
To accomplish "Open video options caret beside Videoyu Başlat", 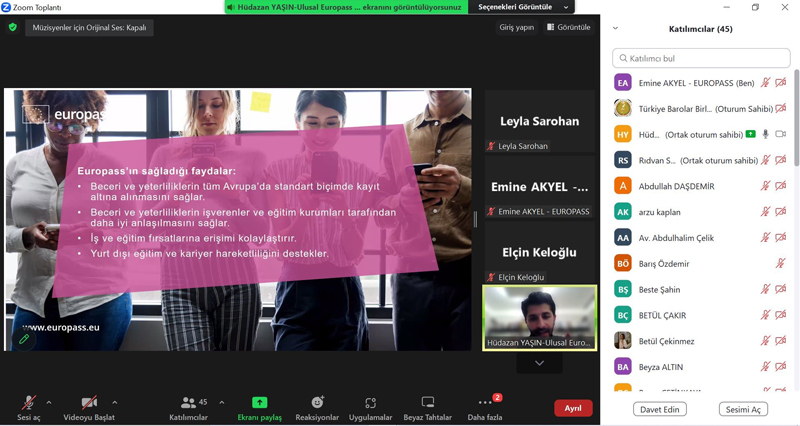I will (115, 403).
